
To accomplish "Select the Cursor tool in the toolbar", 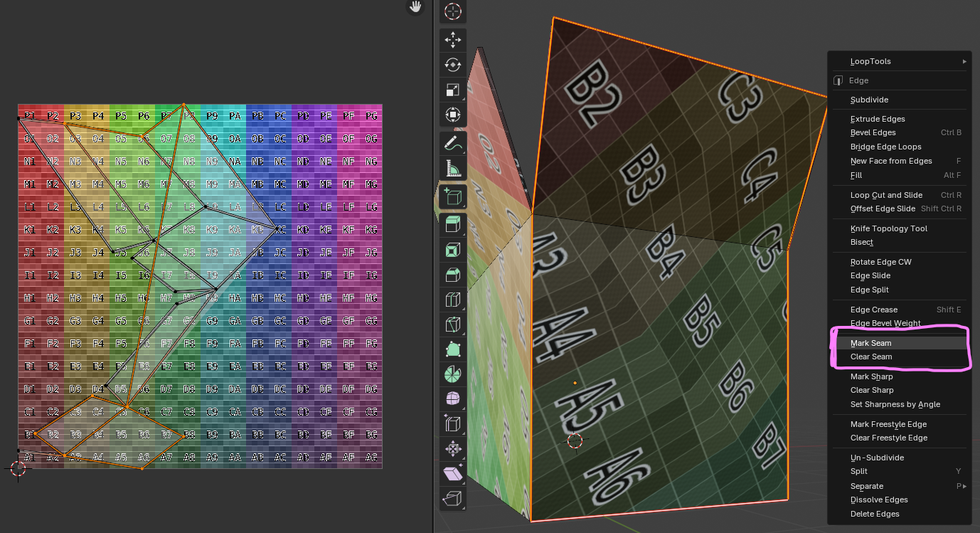I will click(x=452, y=11).
